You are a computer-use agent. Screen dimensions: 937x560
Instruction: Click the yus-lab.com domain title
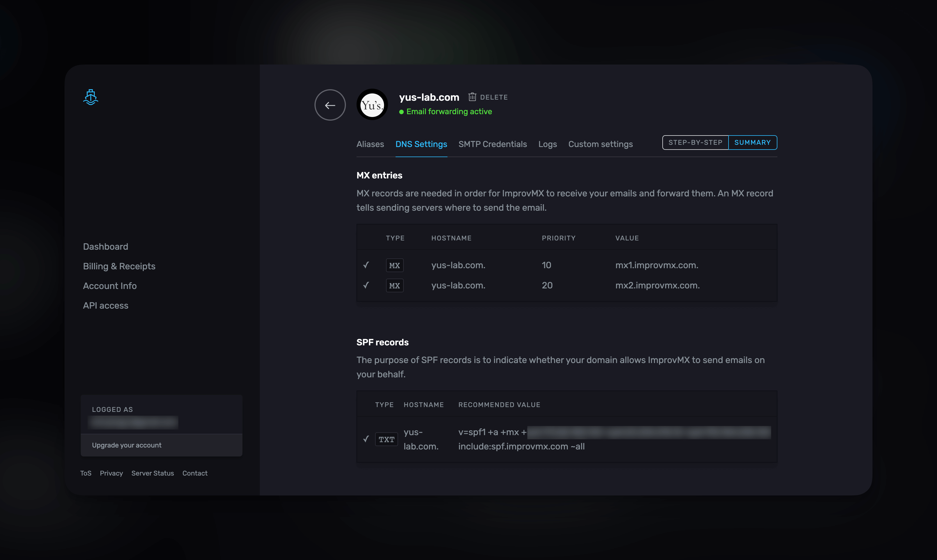429,97
